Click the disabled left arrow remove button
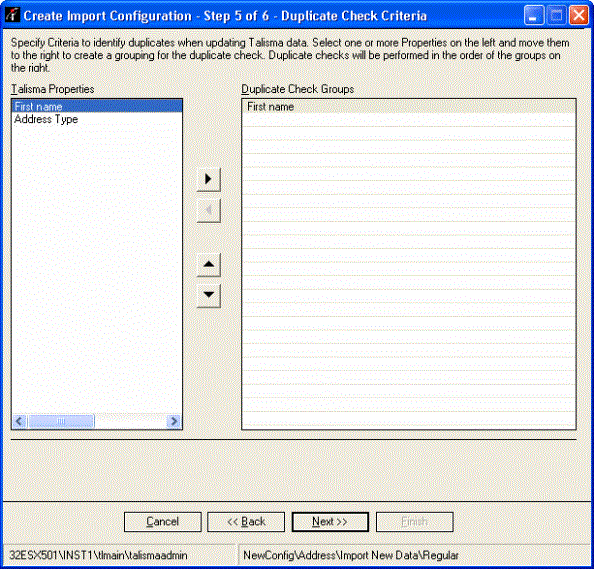The image size is (594, 569). [x=209, y=210]
